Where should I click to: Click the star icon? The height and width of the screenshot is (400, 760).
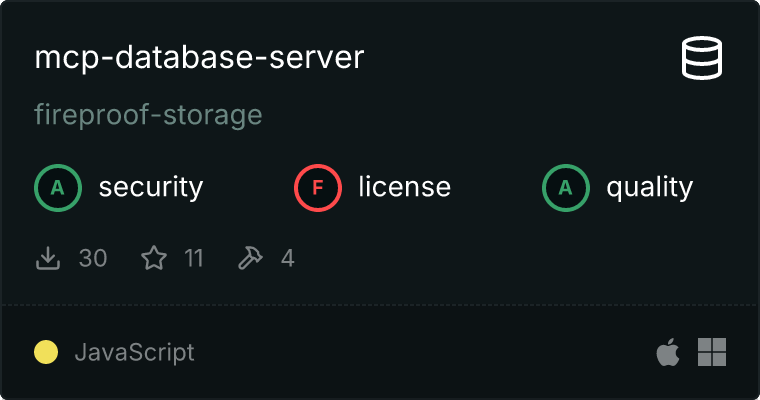coord(154,259)
